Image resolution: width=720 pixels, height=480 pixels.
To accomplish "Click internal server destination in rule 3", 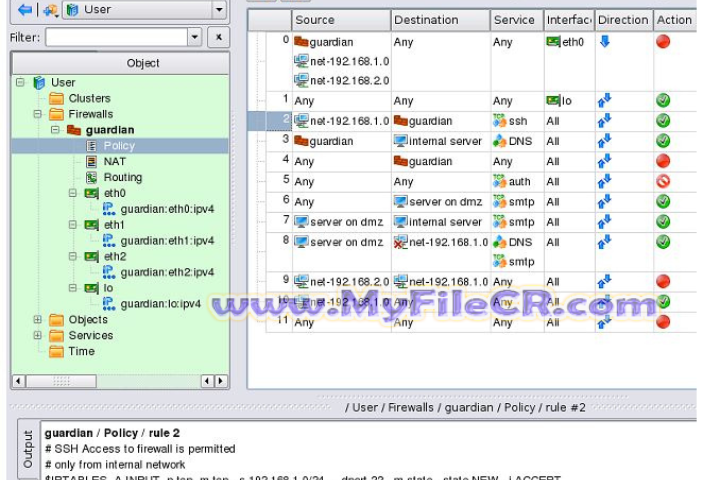I will click(x=438, y=141).
